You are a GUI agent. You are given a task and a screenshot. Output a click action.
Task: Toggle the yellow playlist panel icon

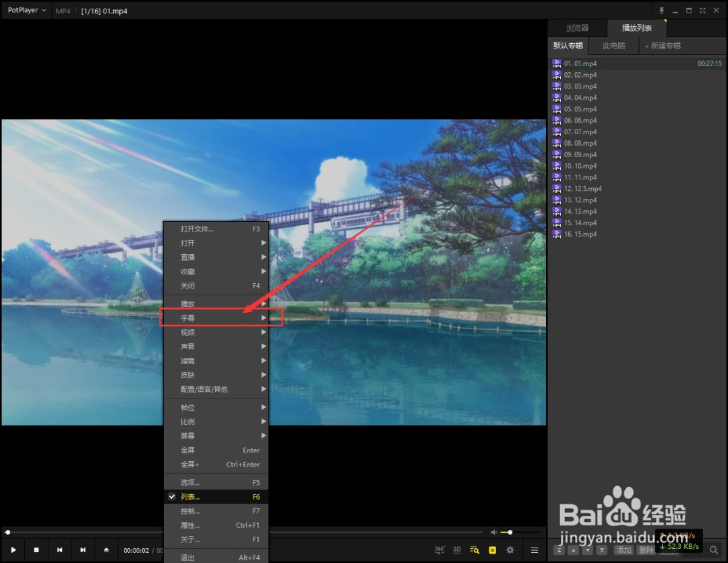click(x=475, y=550)
